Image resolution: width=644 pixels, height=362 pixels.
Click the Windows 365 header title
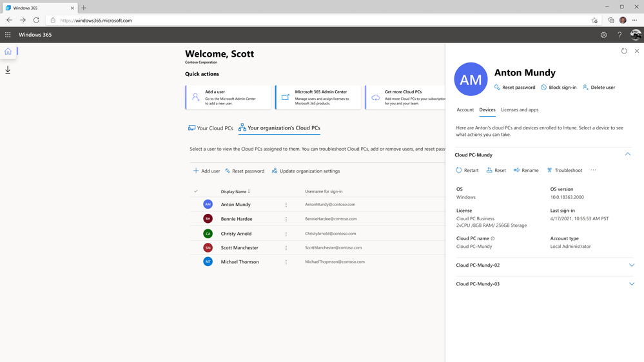tap(35, 35)
